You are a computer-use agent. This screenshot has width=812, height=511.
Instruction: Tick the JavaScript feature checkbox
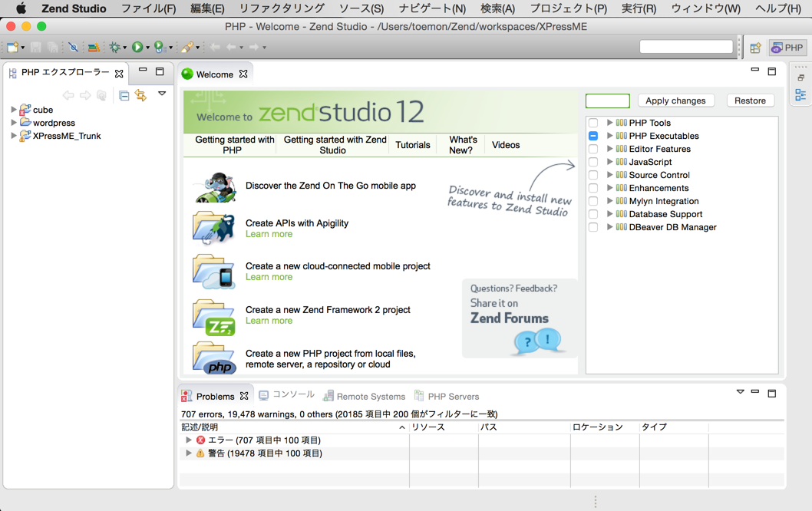(593, 162)
